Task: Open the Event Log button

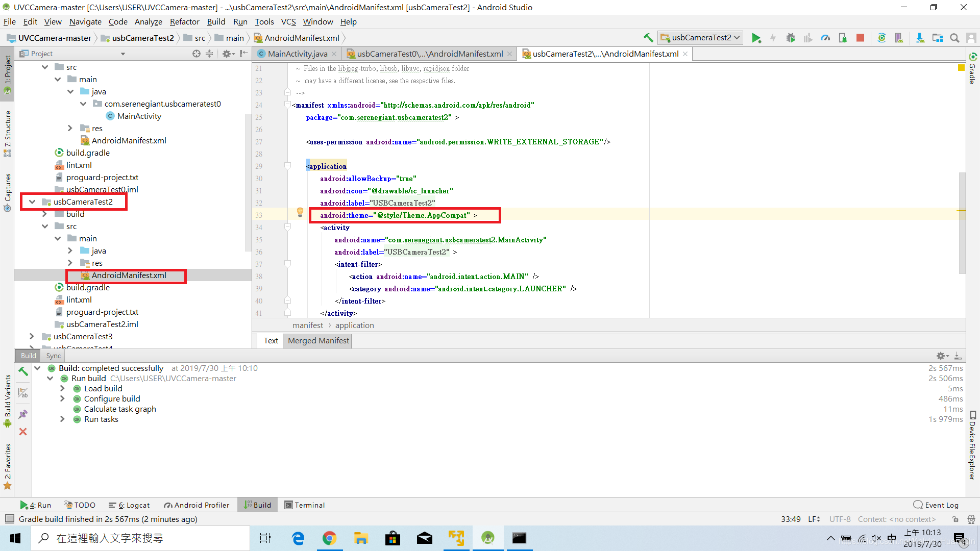Action: click(936, 505)
